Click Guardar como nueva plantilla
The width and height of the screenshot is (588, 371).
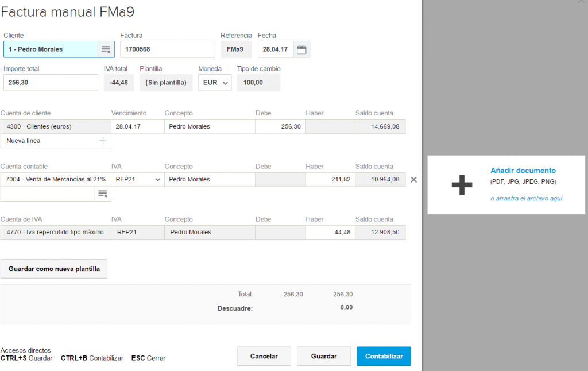[54, 269]
